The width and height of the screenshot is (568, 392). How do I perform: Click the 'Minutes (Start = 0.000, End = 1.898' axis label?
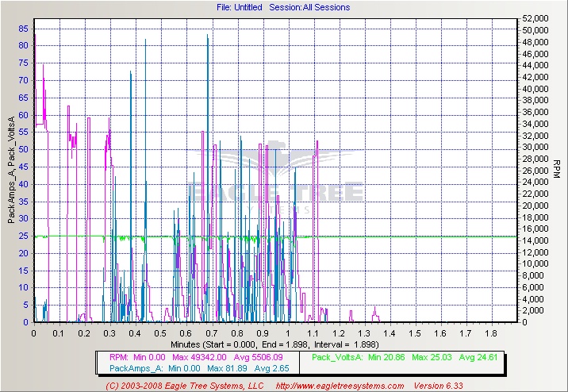pos(239,344)
